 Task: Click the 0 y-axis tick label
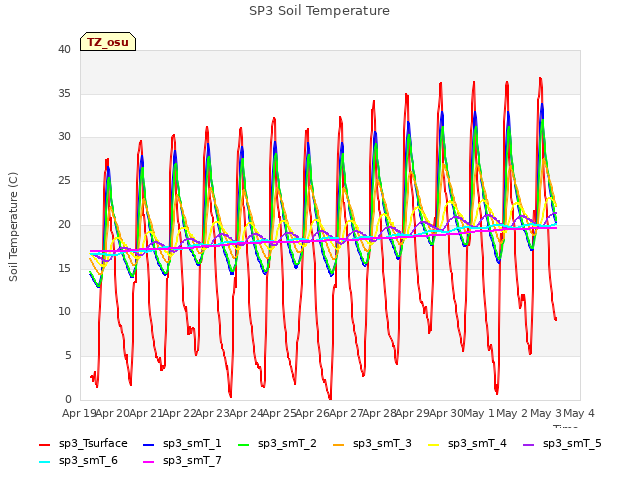coord(68,399)
